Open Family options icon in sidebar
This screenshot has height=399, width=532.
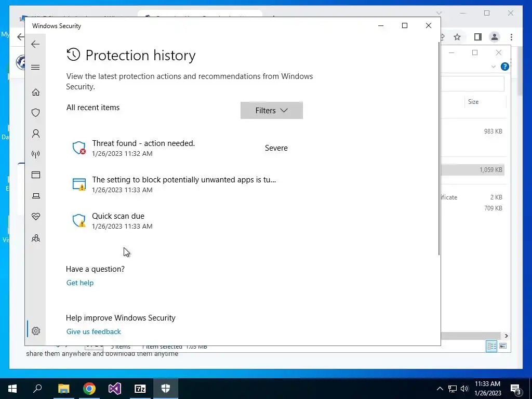click(x=36, y=238)
